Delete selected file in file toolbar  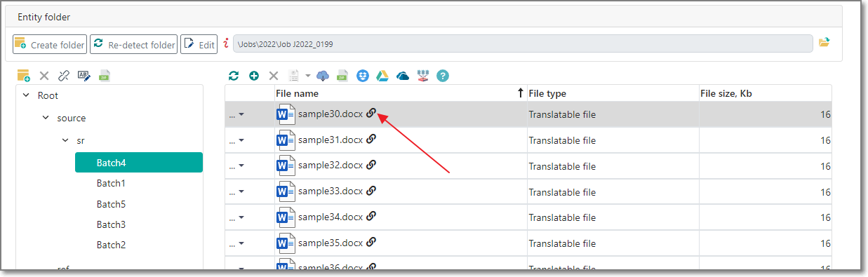[x=274, y=76]
